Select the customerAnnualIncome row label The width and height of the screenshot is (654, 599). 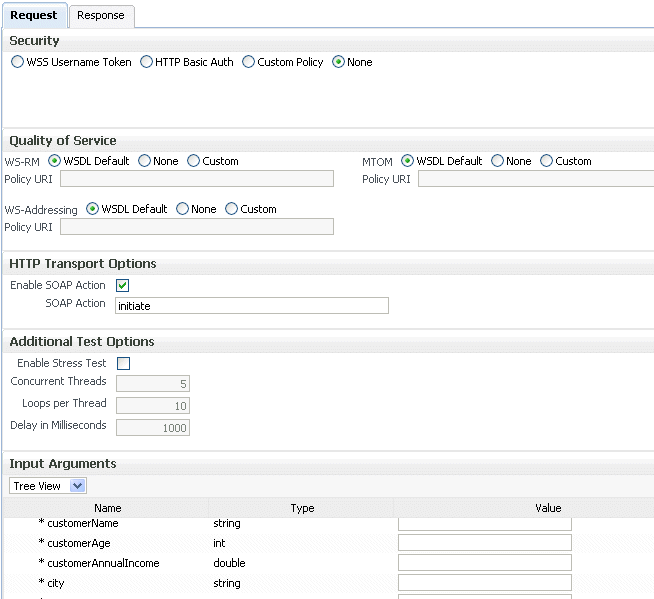pos(103,563)
